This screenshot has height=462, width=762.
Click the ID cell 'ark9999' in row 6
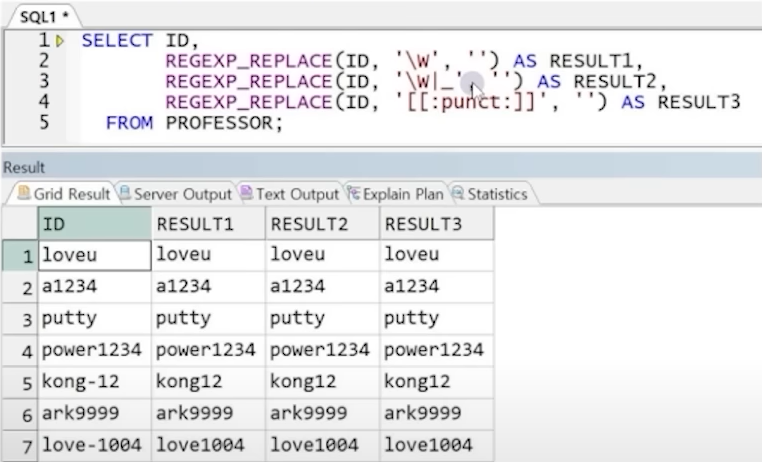[95, 414]
